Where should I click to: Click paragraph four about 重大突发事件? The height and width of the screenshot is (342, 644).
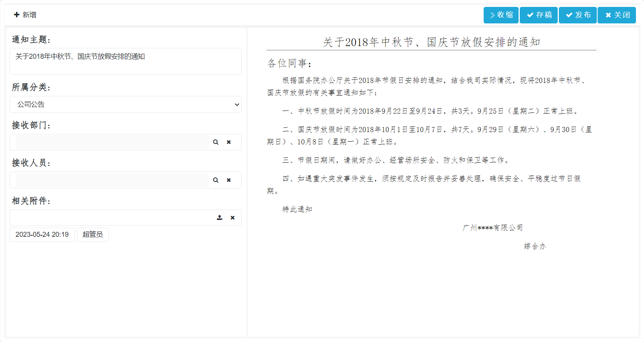tap(424, 185)
